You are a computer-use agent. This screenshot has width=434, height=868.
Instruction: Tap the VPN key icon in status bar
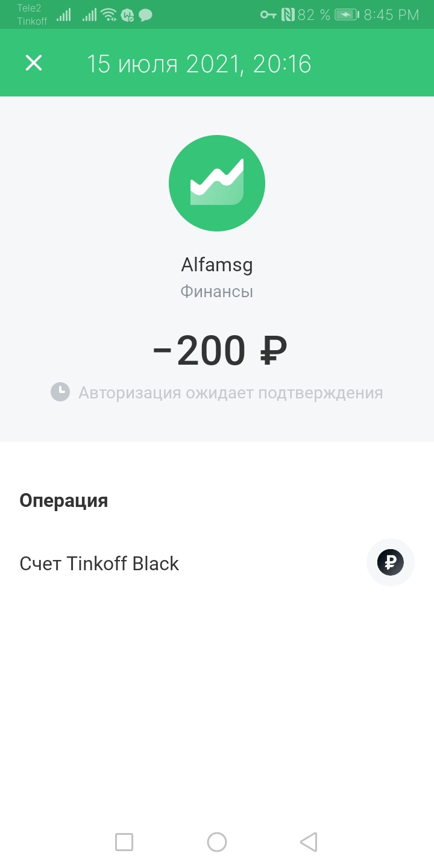coord(268,14)
